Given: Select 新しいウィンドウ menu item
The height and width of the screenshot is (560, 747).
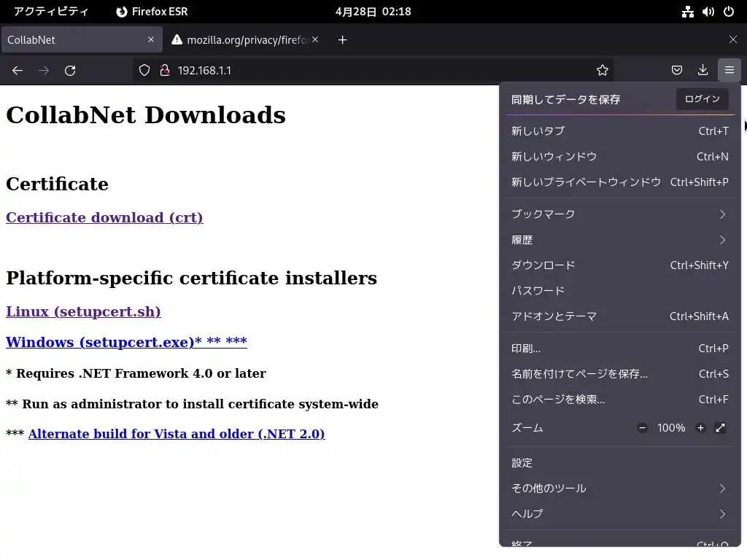Looking at the screenshot, I should [619, 157].
